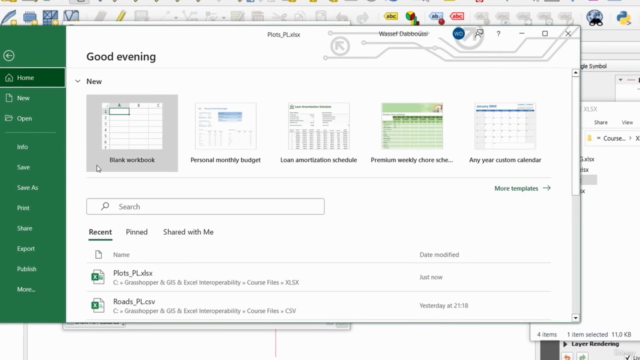Click into the Search field
This screenshot has width=640, height=360.
click(205, 207)
